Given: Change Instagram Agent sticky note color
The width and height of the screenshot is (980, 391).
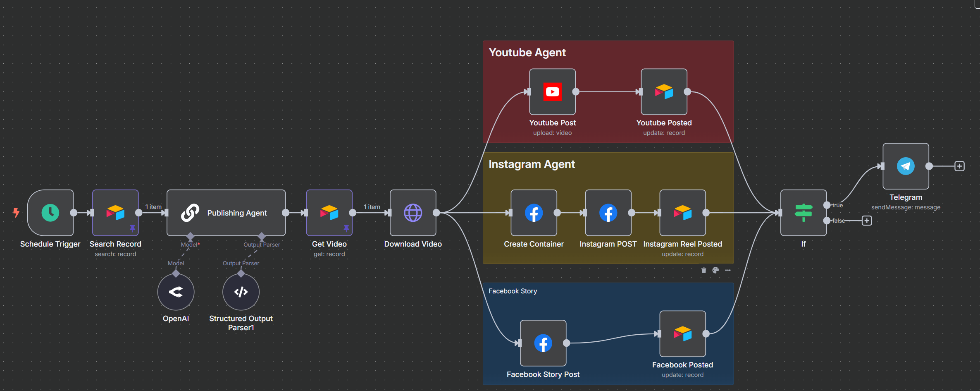Looking at the screenshot, I should [x=715, y=270].
